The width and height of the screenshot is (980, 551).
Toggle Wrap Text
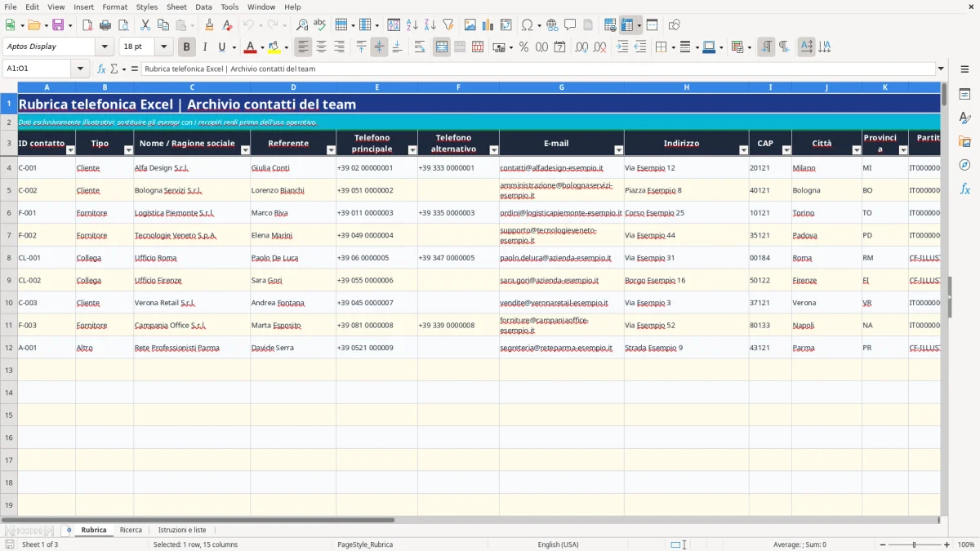(x=420, y=47)
